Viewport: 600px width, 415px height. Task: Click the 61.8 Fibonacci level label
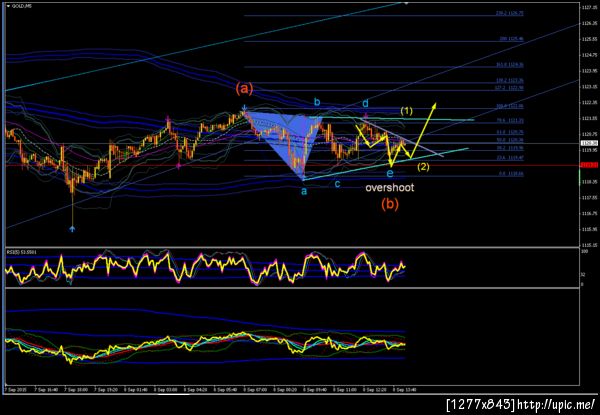click(x=511, y=132)
